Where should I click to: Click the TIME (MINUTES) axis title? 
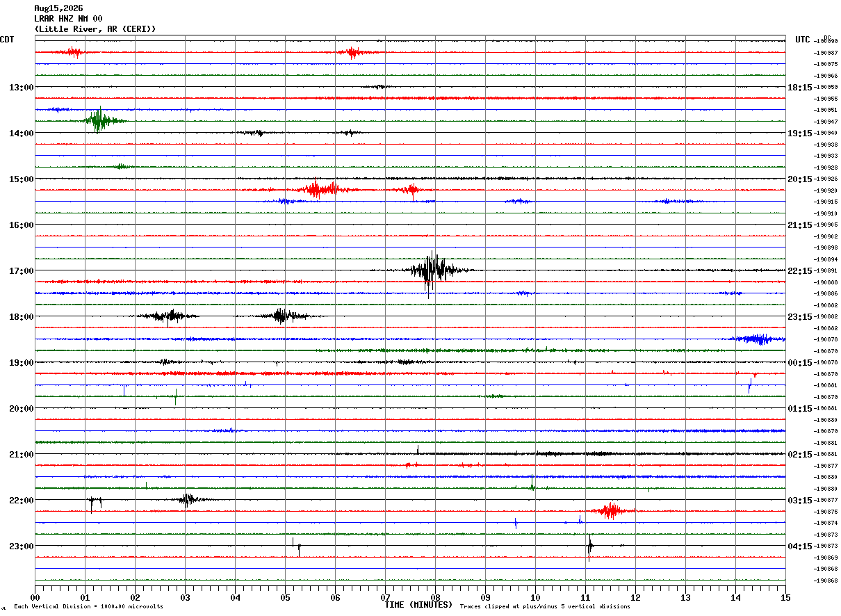click(x=418, y=605)
